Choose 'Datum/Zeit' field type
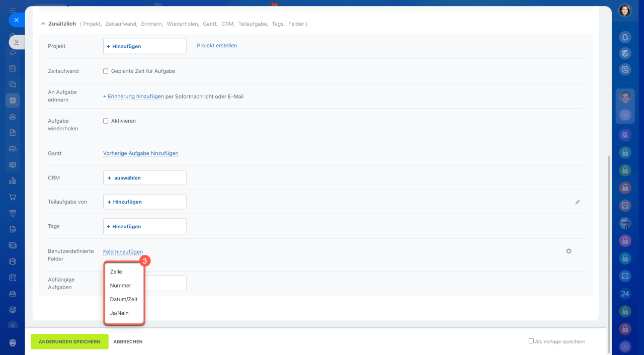Screen dimensions: 644x355 [x=124, y=299]
